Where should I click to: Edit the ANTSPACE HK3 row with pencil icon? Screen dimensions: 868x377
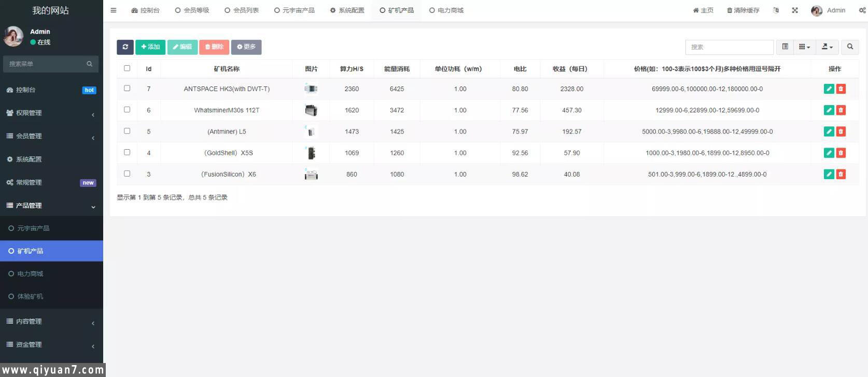[x=829, y=89]
